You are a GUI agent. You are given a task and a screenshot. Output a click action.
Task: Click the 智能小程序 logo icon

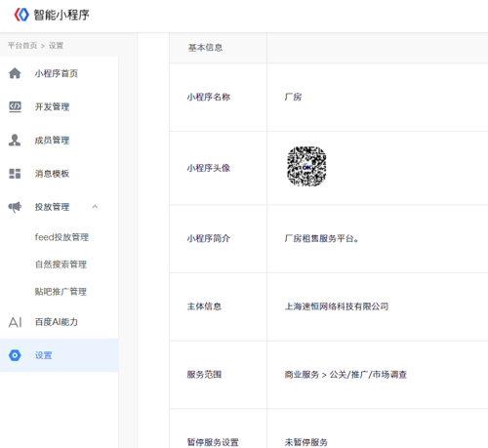point(21,15)
